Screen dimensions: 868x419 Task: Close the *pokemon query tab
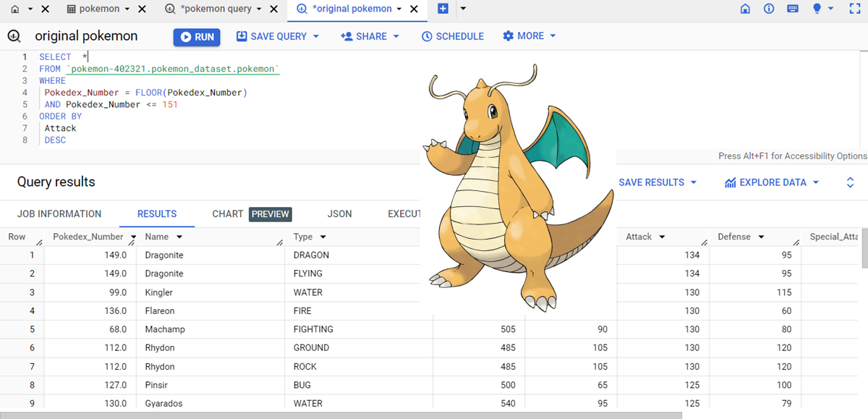[x=274, y=9]
